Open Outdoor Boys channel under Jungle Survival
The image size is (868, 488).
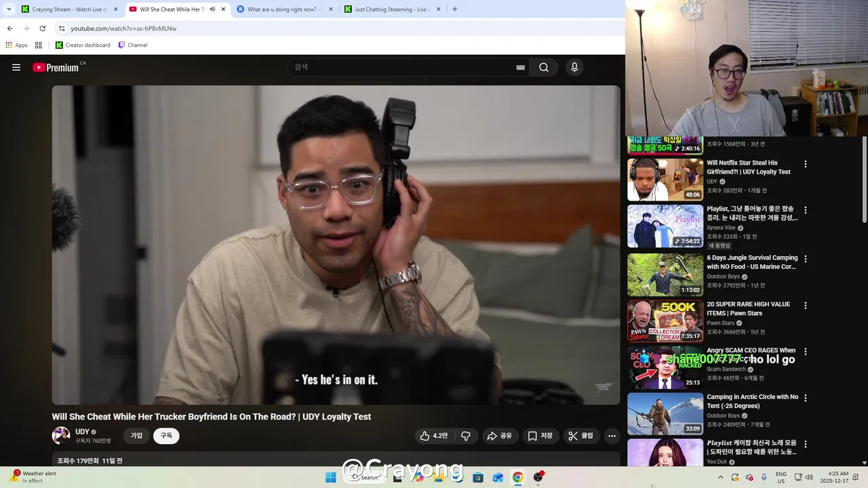[x=724, y=277]
